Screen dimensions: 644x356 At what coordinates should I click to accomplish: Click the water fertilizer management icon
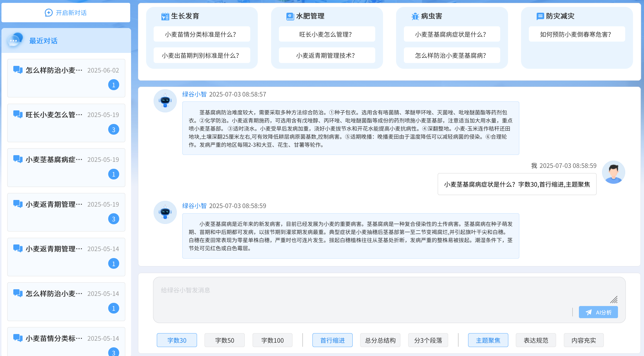click(x=290, y=16)
